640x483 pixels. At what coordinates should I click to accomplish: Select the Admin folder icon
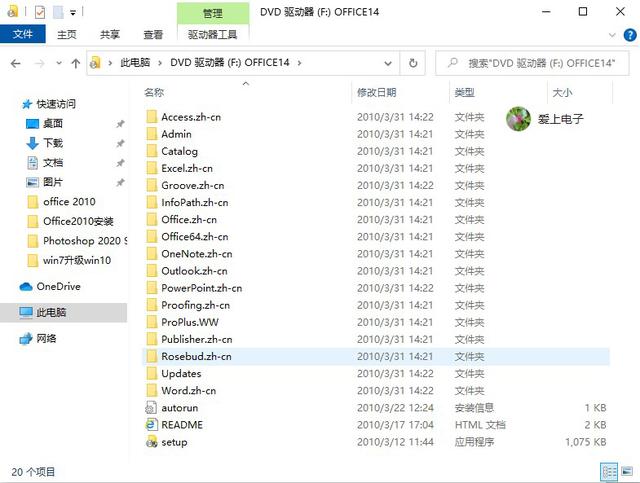pos(151,134)
